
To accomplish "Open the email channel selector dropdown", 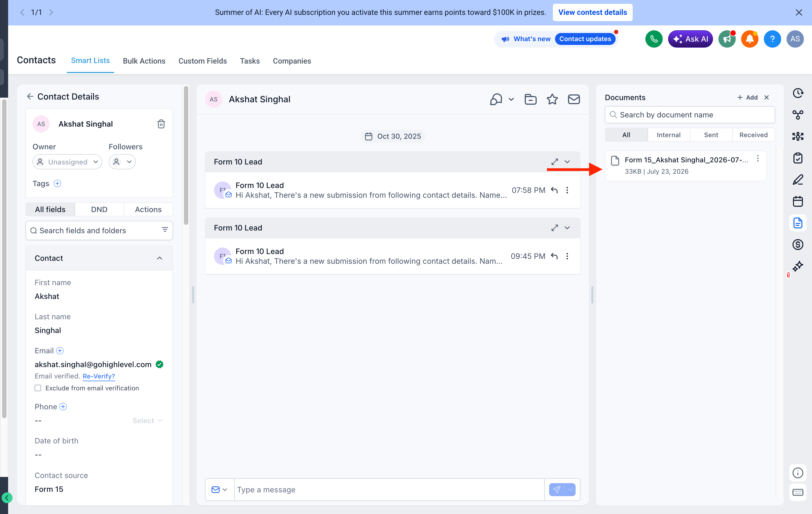I will (x=220, y=489).
